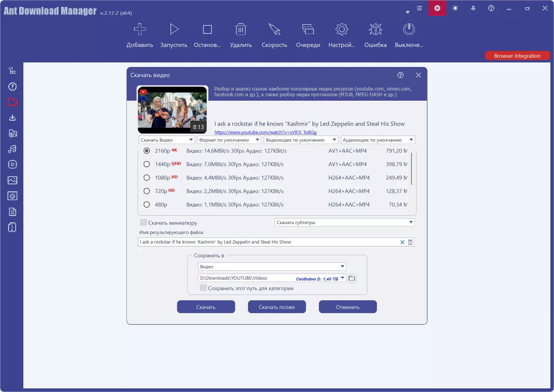
Task: Click the Скачать button
Action: click(x=206, y=307)
